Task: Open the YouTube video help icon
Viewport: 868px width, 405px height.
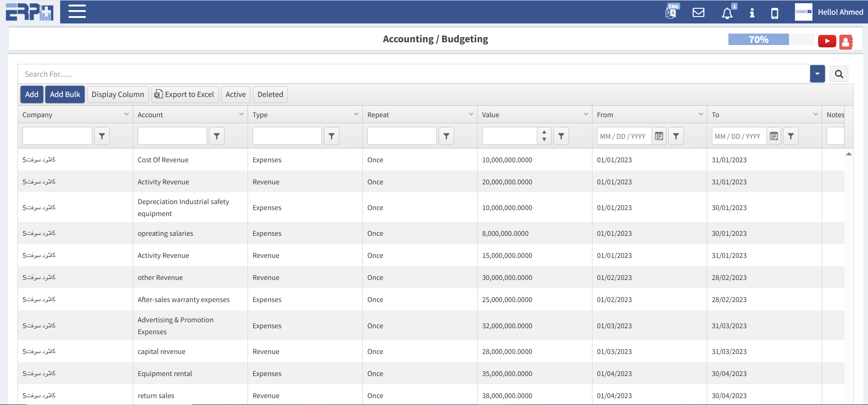Action: pyautogui.click(x=827, y=41)
